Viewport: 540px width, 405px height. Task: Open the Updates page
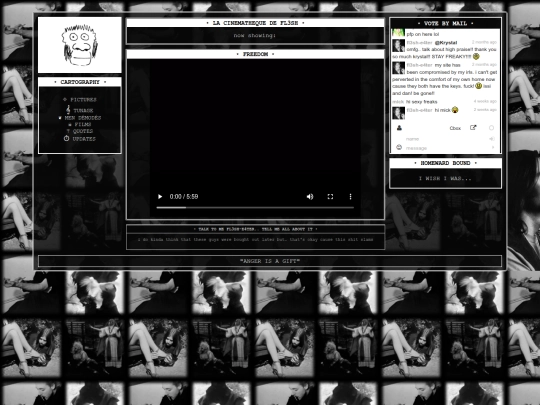point(84,139)
